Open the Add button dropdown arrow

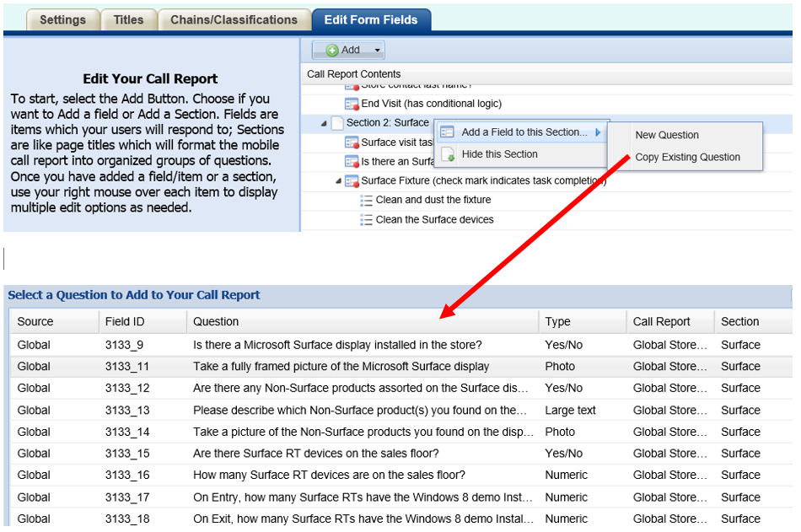click(377, 51)
